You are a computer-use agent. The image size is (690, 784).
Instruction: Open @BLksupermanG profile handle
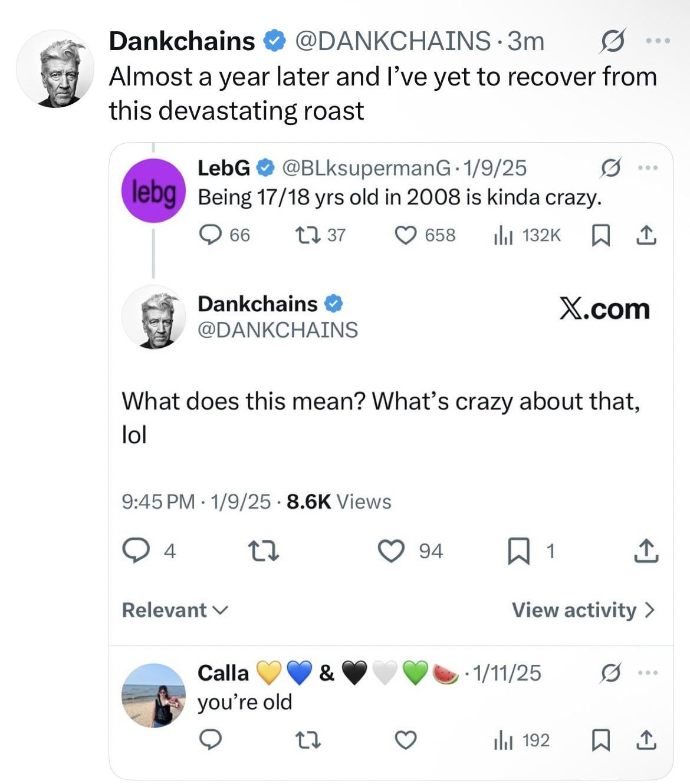(367, 169)
